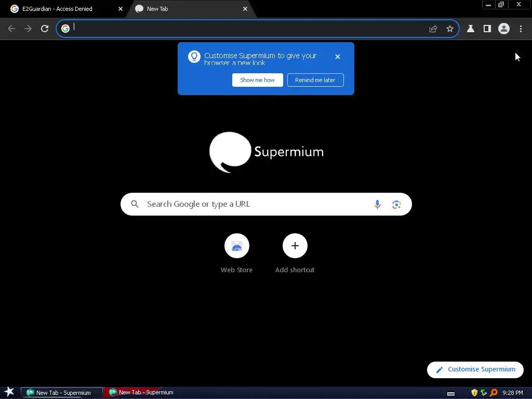The width and height of the screenshot is (532, 399).
Task: Reload the current page
Action: pyautogui.click(x=45, y=29)
